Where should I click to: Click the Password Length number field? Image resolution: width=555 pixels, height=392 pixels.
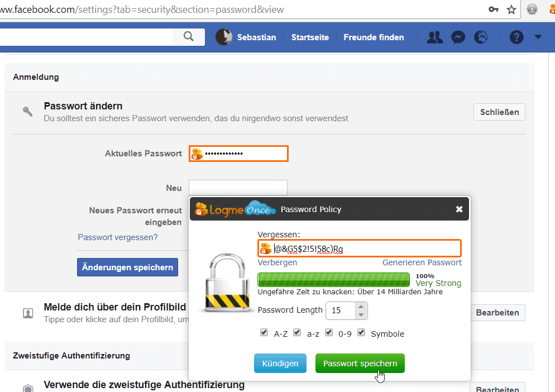click(341, 310)
